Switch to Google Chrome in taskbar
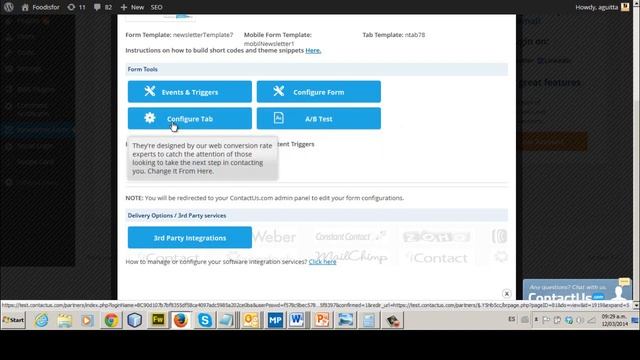This screenshot has width=640, height=360. pos(111,320)
